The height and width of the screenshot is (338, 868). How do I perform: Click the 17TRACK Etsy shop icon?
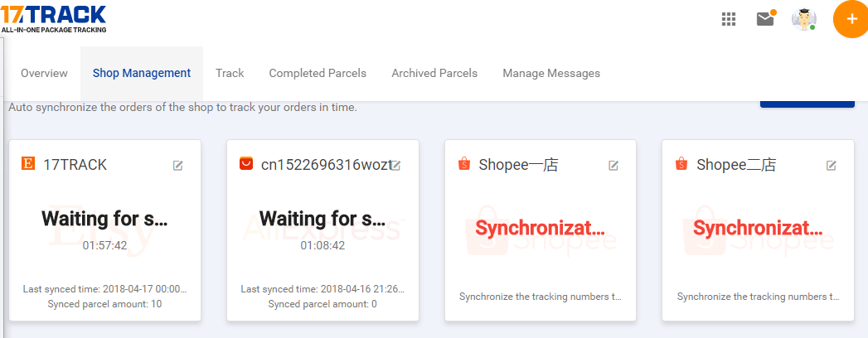pos(28,164)
